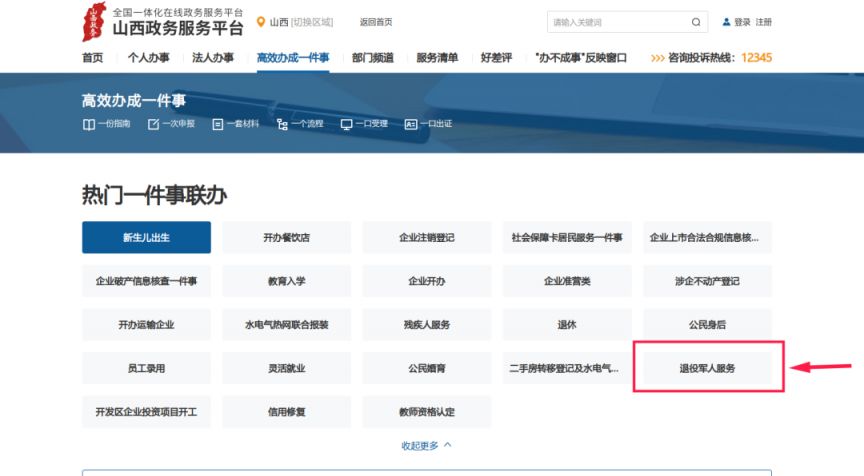
Task: Click the 一次申报 edit icon
Action: tap(153, 124)
